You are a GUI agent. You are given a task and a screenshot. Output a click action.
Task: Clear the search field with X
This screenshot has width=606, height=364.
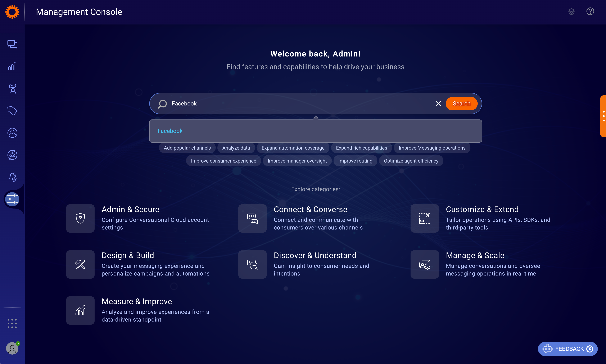438,104
